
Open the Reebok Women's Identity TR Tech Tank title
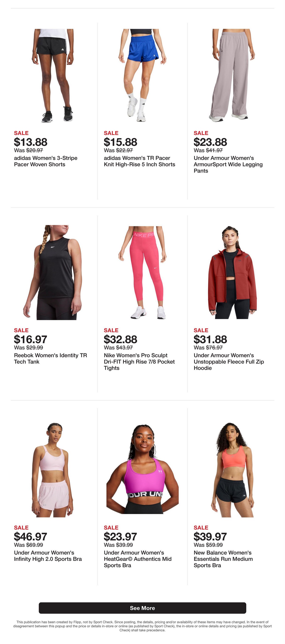coord(51,359)
